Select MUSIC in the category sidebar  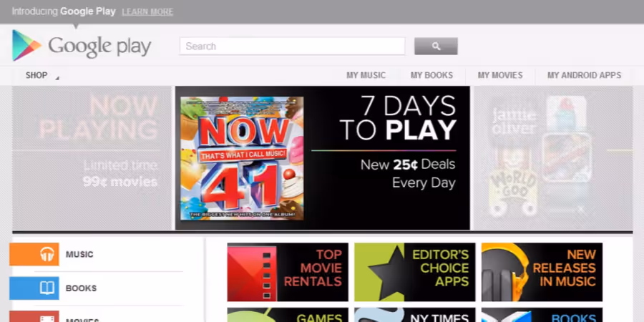[79, 254]
